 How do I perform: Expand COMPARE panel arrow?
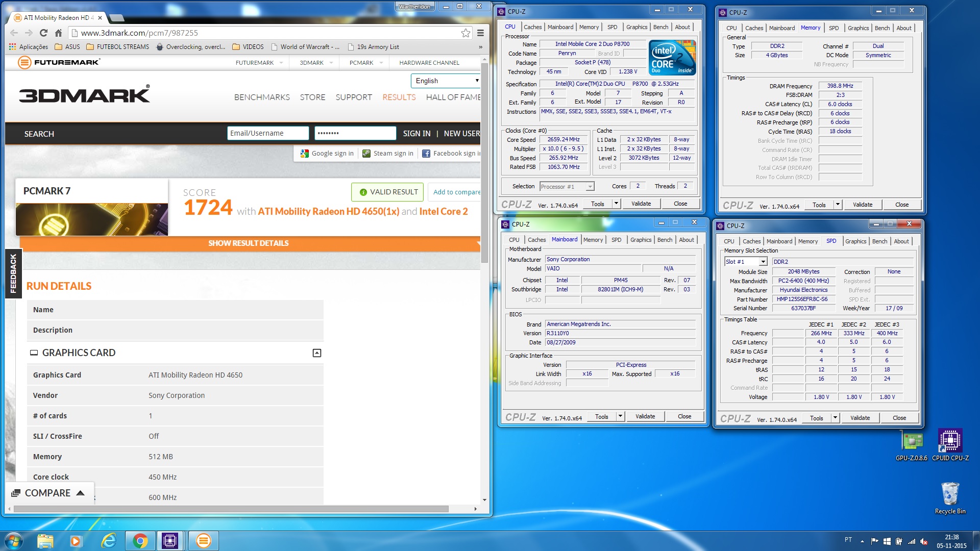[80, 493]
